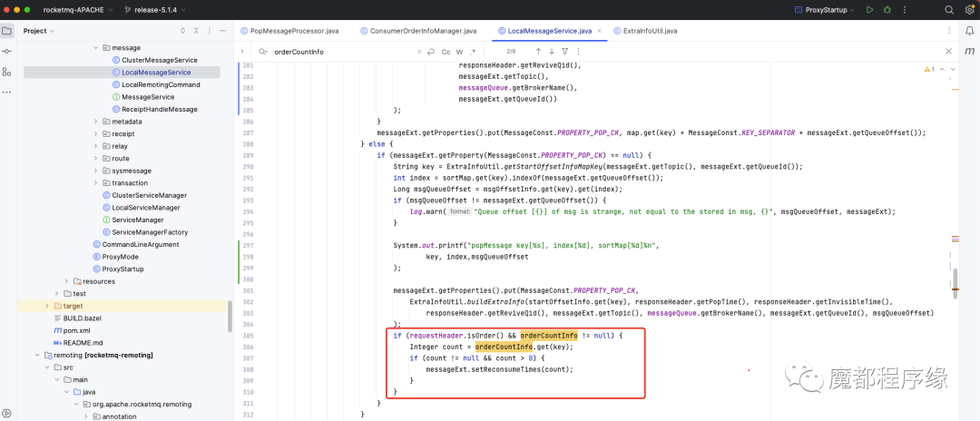
Task: Run ProxyStartup with the green play icon
Action: tap(869, 10)
